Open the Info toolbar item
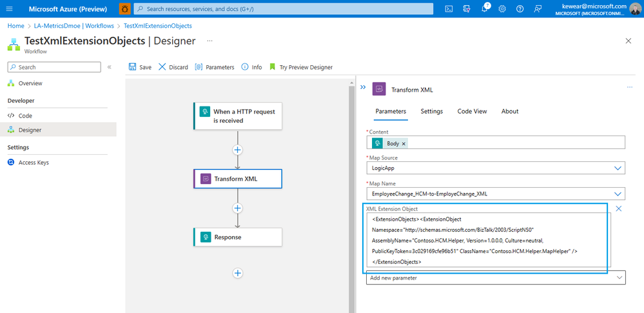Viewport: 644px width, 313px height. (x=251, y=67)
